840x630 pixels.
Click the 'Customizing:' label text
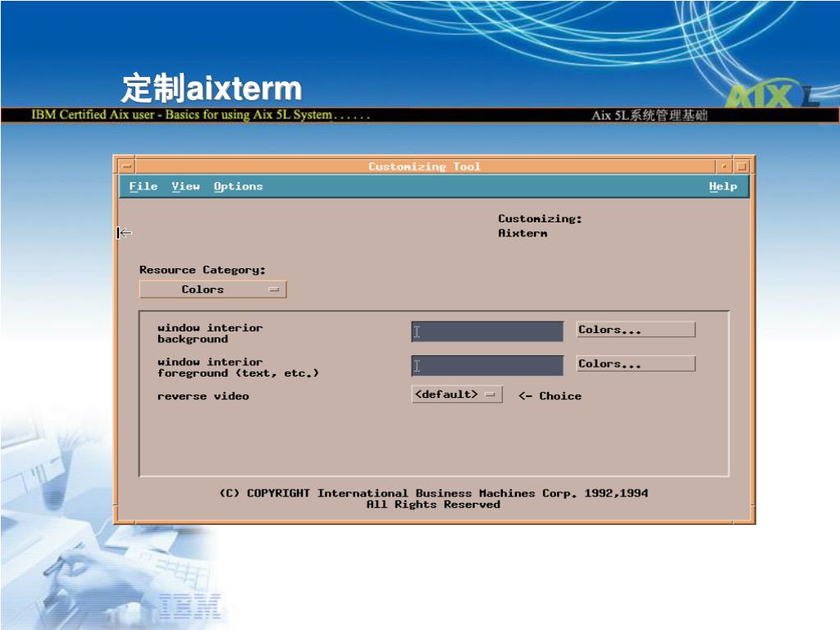(x=540, y=218)
